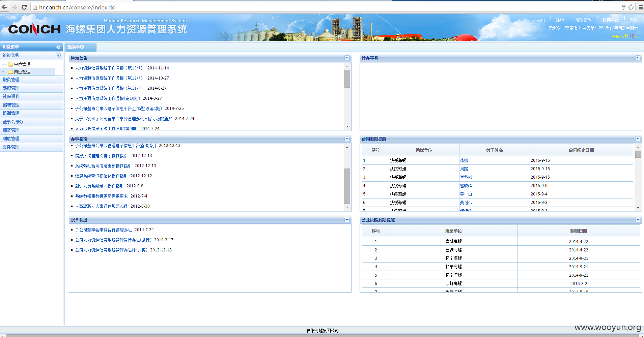Open the 文件管理 menu
Screen dimensions: 644x337
point(31,147)
